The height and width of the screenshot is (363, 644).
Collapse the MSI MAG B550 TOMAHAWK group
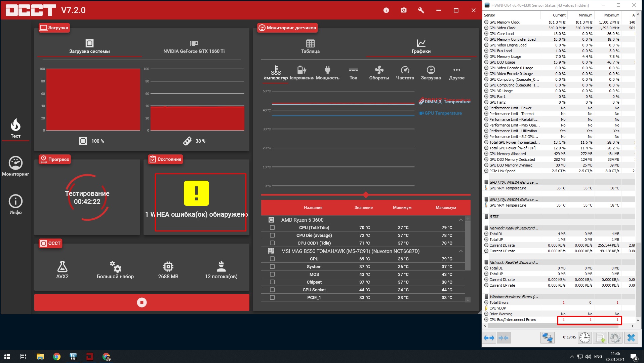tap(460, 251)
